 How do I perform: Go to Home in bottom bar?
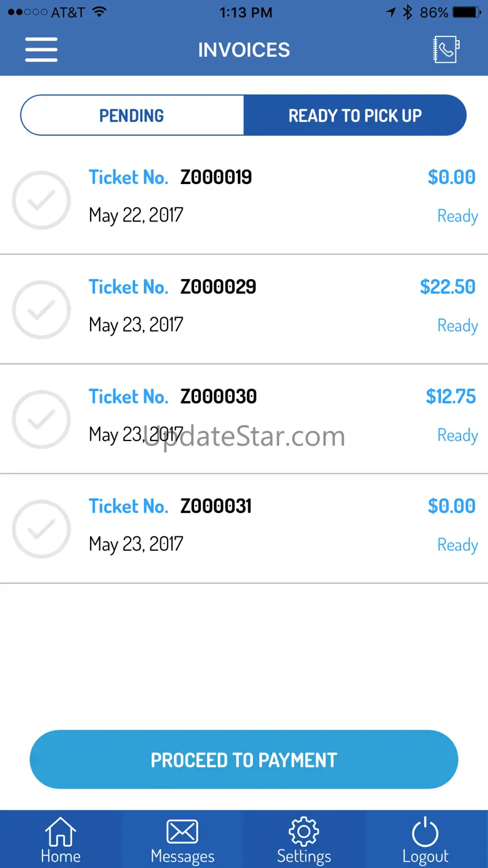point(61,840)
